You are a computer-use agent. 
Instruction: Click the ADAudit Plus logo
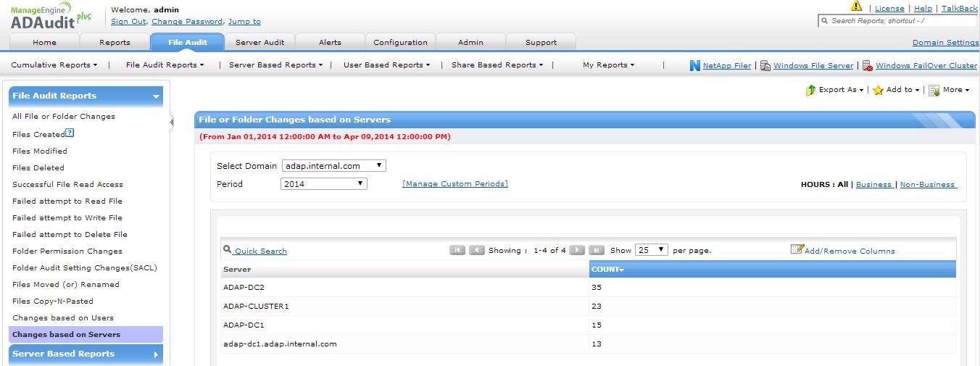51,16
